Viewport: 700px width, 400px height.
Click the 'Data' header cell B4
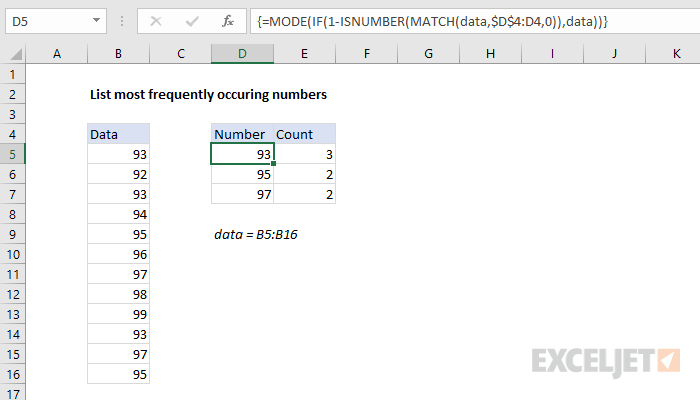[x=118, y=134]
